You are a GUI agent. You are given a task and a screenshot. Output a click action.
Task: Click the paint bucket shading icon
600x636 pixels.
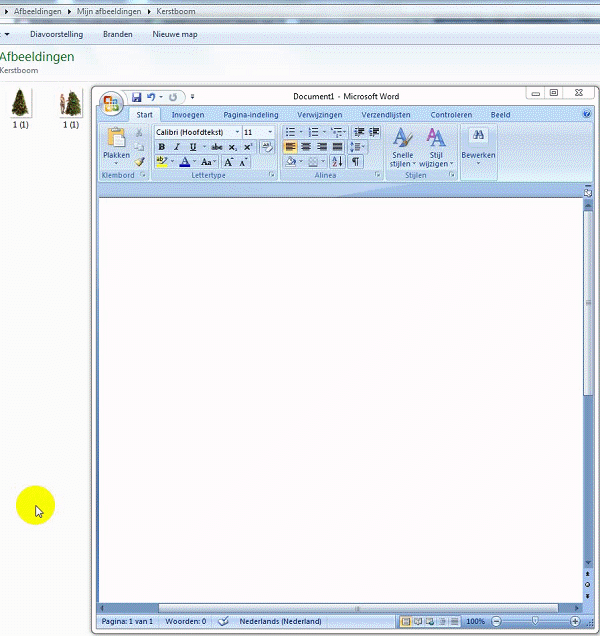(x=291, y=162)
